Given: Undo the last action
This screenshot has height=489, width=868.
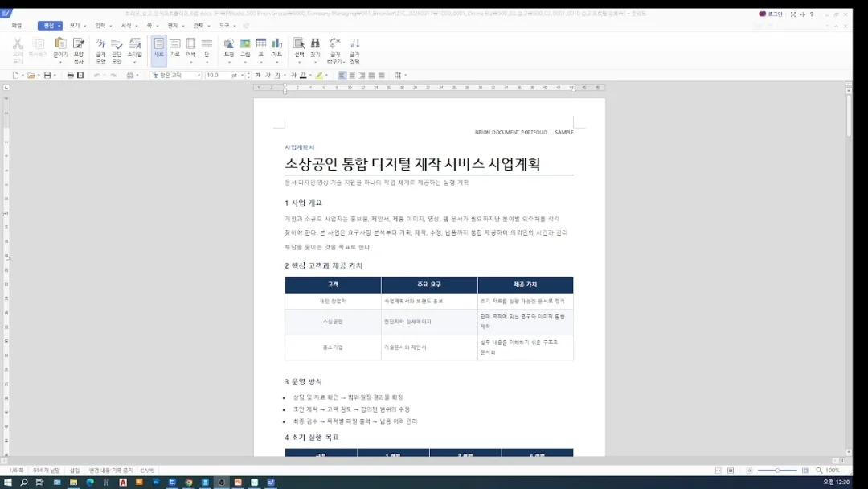Looking at the screenshot, I should pyautogui.click(x=97, y=76).
